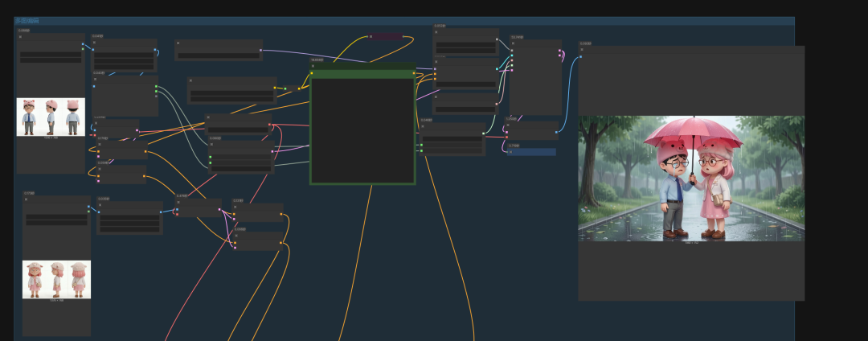Collapse the girl character image node

tap(27, 199)
